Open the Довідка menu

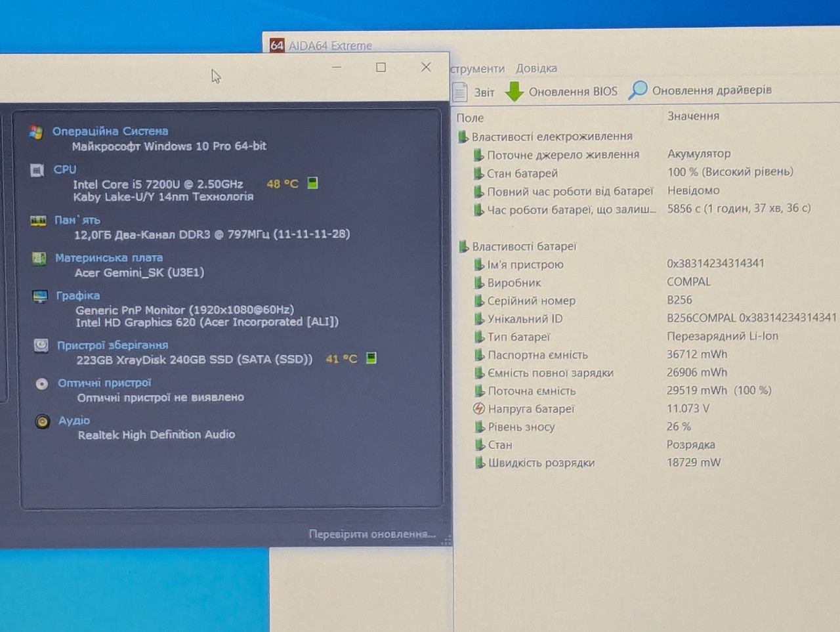pos(536,68)
